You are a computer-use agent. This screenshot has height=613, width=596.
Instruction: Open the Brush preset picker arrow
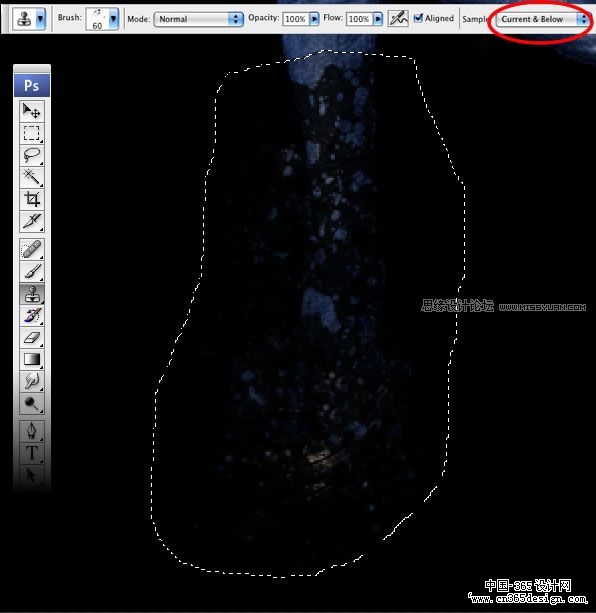(x=113, y=18)
